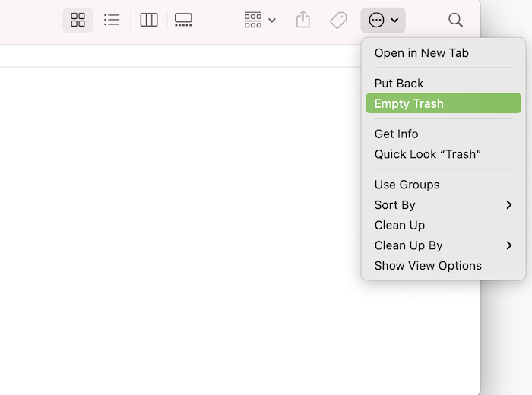Select Get Info menu entry

[443, 134]
